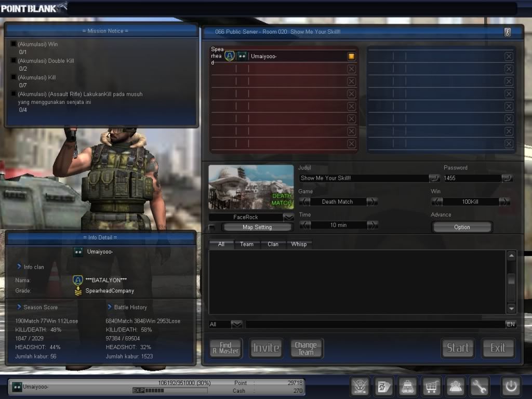532x399 pixels.
Task: Select previous Game mode with left arrow
Action: click(x=304, y=202)
